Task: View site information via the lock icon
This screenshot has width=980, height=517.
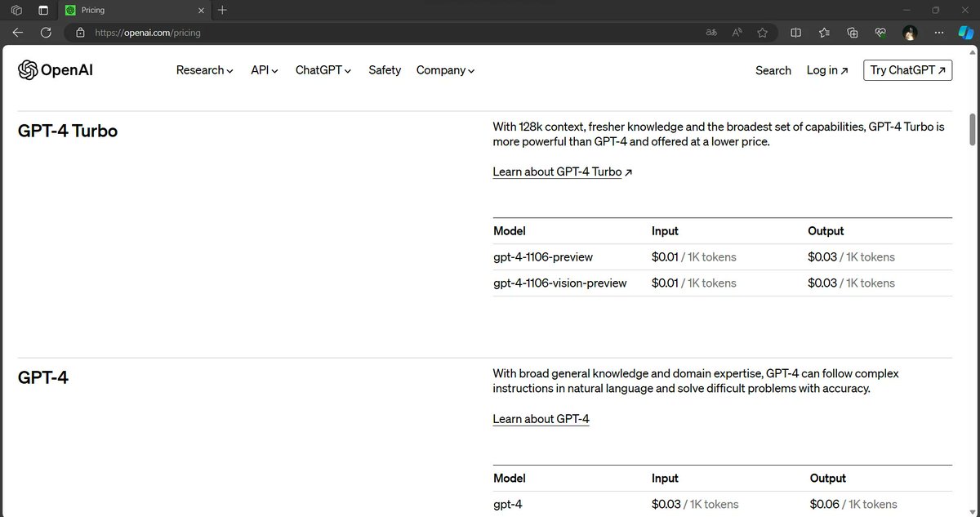Action: (x=79, y=33)
